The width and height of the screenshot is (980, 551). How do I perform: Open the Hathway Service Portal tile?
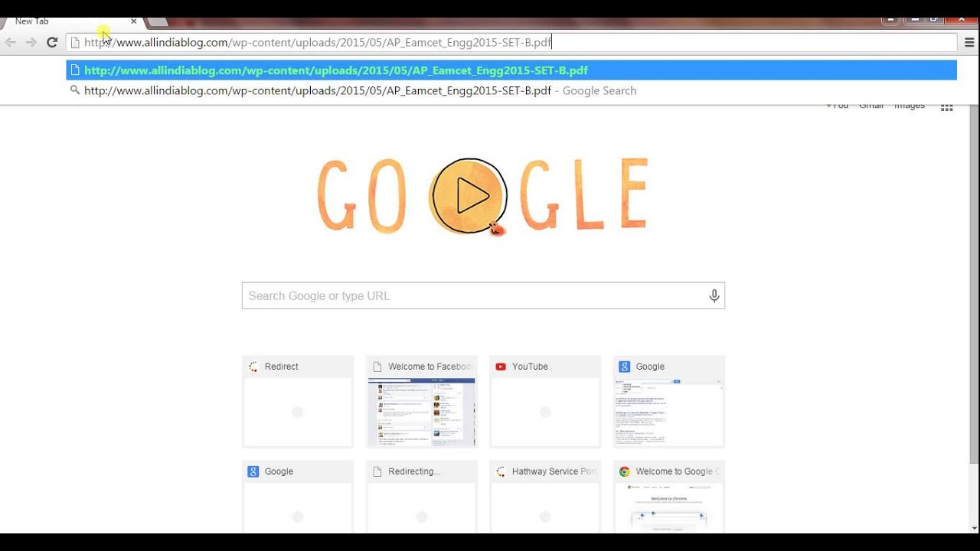(545, 497)
